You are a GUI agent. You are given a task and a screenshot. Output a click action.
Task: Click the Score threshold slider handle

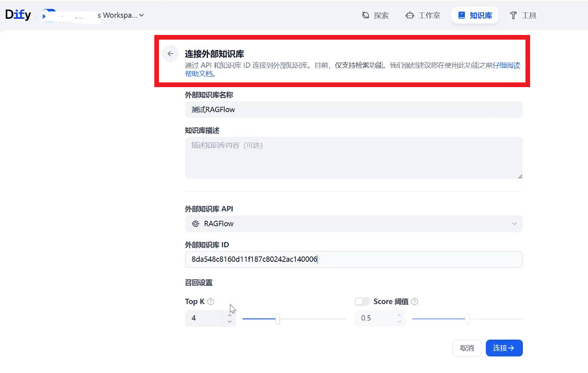[x=467, y=319]
